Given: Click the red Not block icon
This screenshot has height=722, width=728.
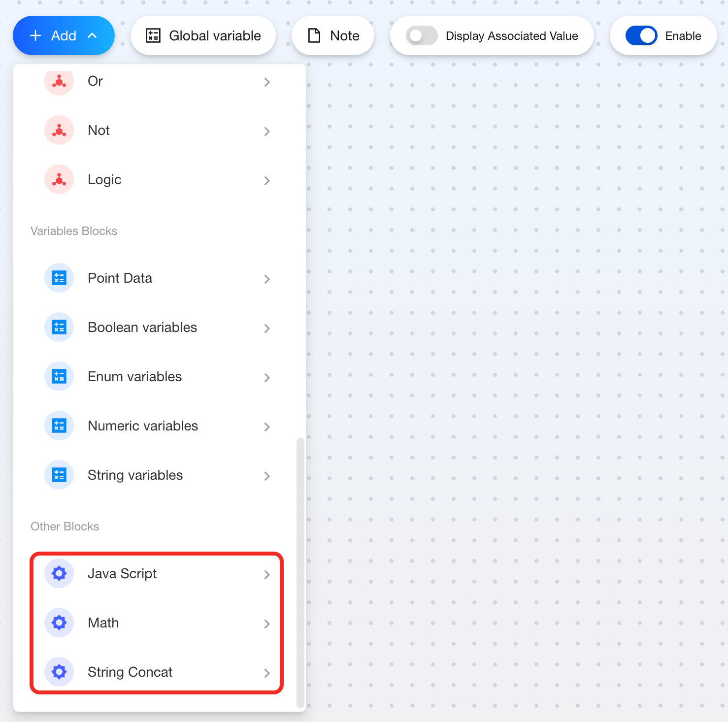Looking at the screenshot, I should pos(59,131).
